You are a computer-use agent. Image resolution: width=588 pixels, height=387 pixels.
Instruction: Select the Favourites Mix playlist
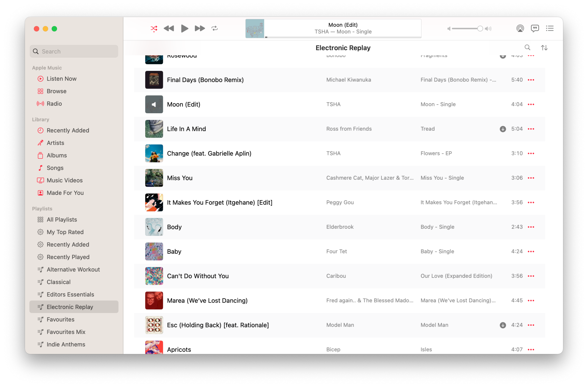click(x=66, y=332)
